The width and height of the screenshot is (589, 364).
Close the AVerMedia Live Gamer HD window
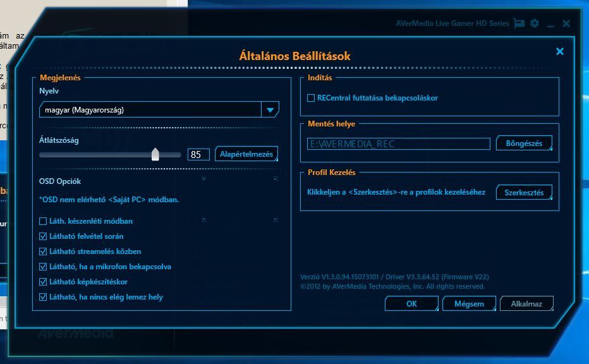(x=566, y=23)
